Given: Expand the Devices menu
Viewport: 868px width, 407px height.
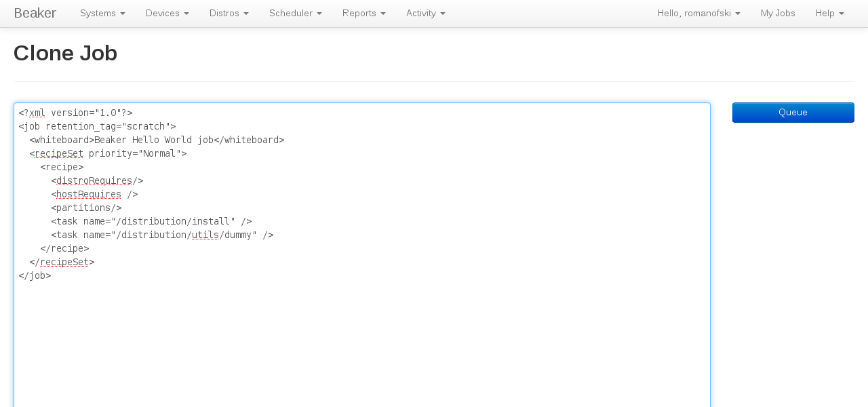Looking at the screenshot, I should click(167, 13).
